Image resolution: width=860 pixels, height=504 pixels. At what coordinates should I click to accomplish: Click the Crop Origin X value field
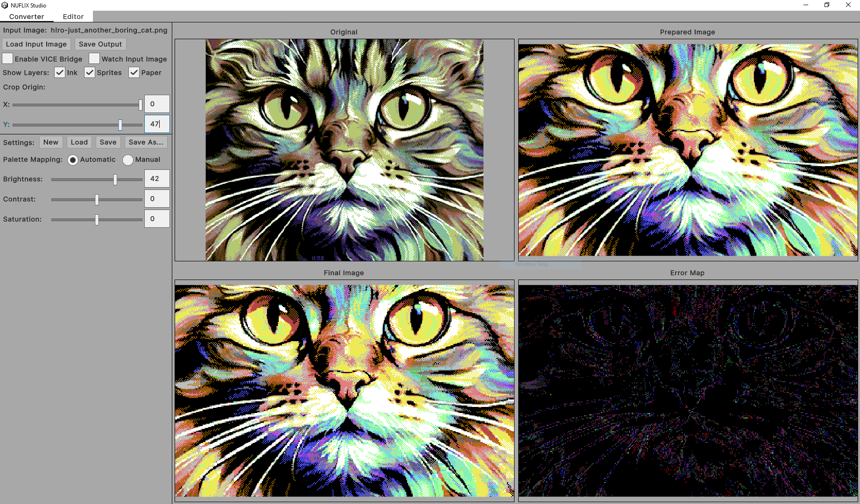click(157, 104)
